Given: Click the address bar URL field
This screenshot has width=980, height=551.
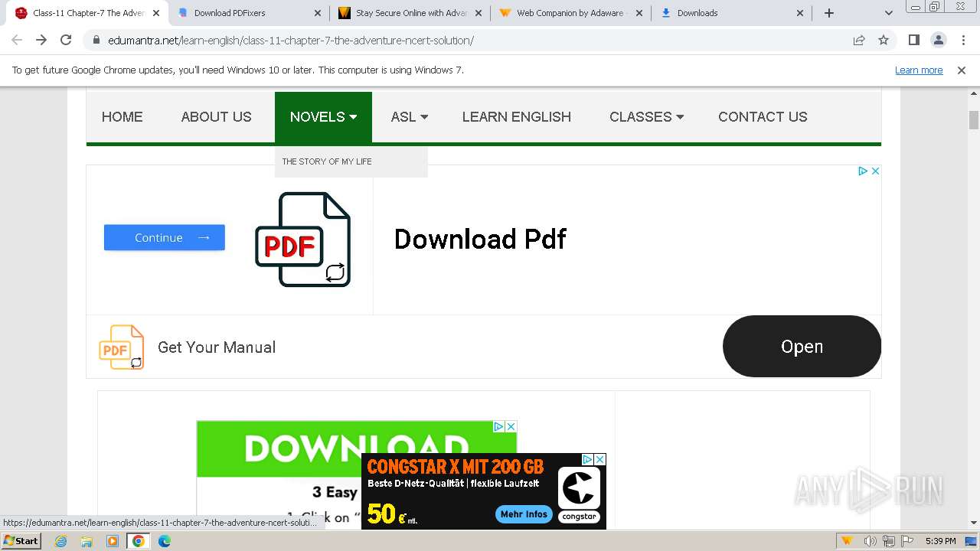Looking at the screenshot, I should (x=475, y=40).
